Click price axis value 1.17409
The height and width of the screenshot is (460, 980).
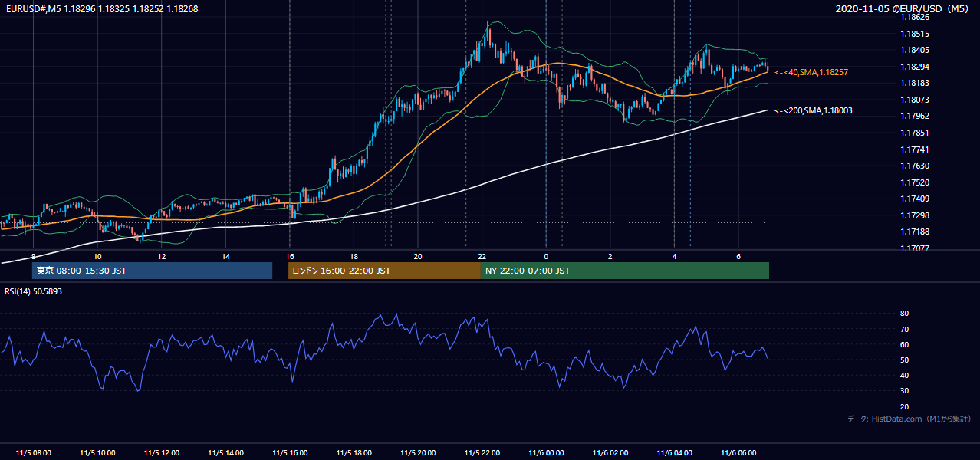(x=915, y=199)
